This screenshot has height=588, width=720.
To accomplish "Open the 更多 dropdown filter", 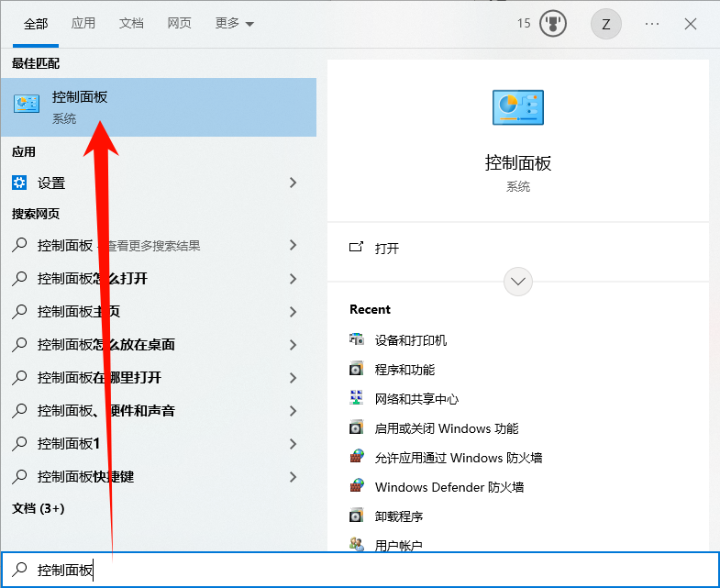I will [x=234, y=23].
